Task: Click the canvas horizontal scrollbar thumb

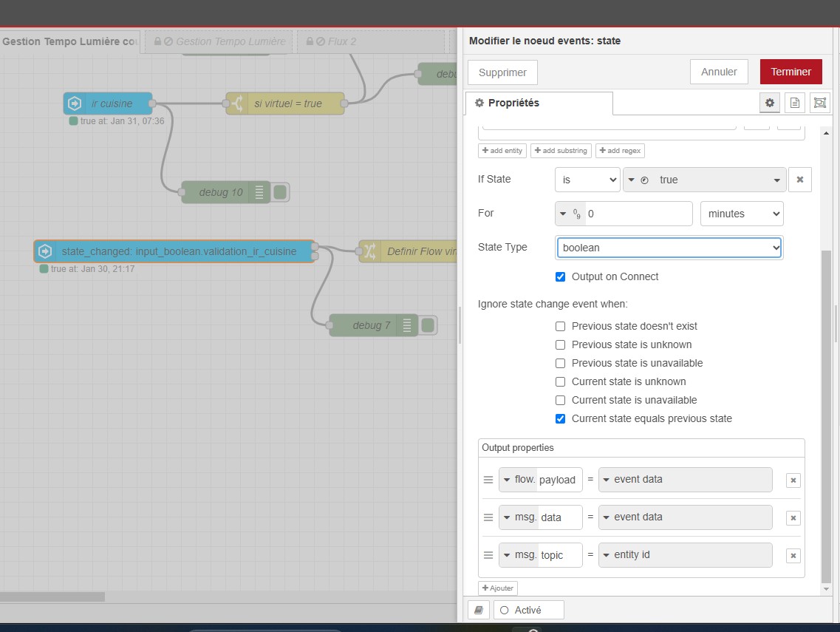Action: [x=52, y=597]
